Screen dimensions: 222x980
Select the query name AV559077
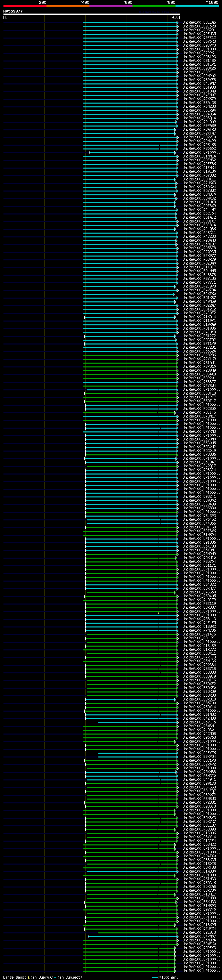(13, 11)
